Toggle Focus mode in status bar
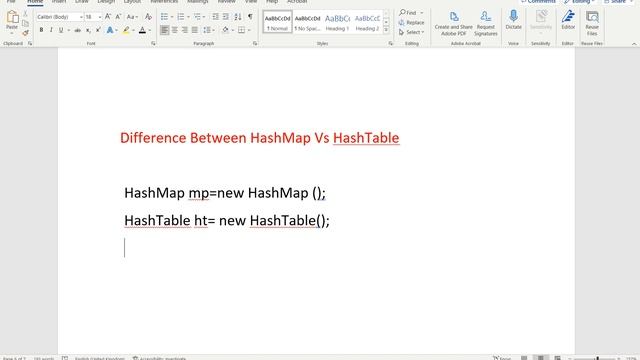The image size is (640, 360). point(502,358)
